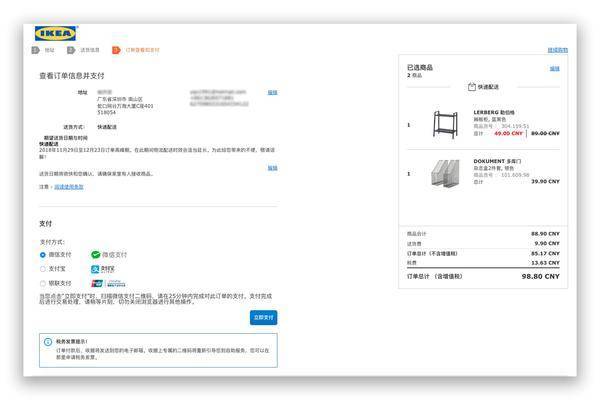Click the blue Pay Now button
This screenshot has width=600, height=408.
tap(264, 318)
